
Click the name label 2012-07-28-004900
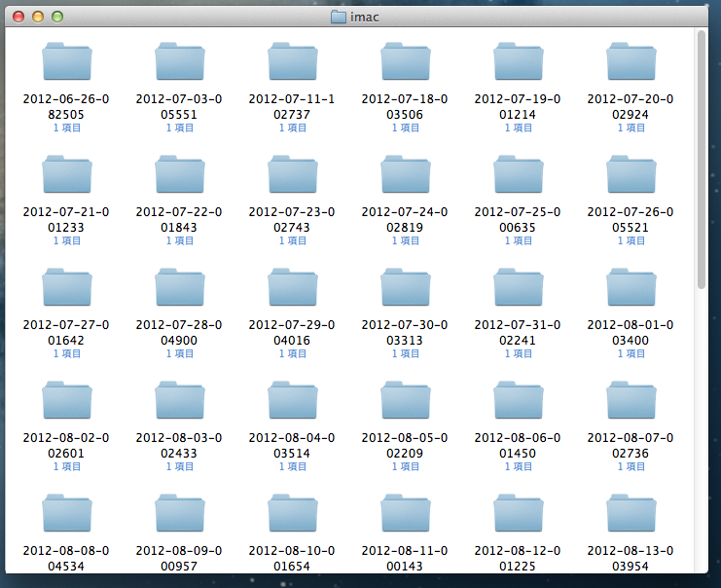pyautogui.click(x=179, y=333)
